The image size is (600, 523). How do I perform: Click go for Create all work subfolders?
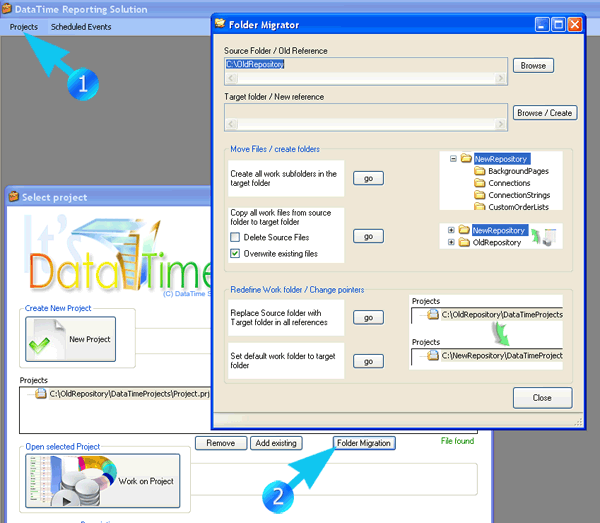pos(368,178)
